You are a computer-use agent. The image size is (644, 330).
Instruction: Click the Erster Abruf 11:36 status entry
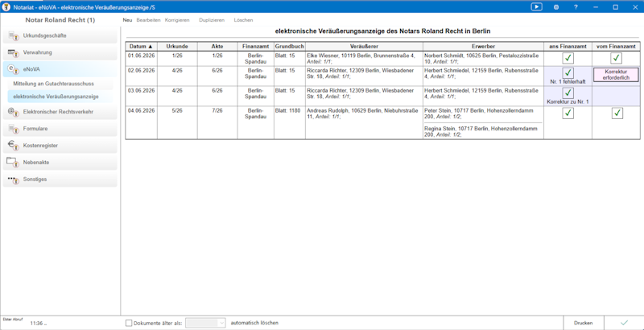pyautogui.click(x=26, y=322)
